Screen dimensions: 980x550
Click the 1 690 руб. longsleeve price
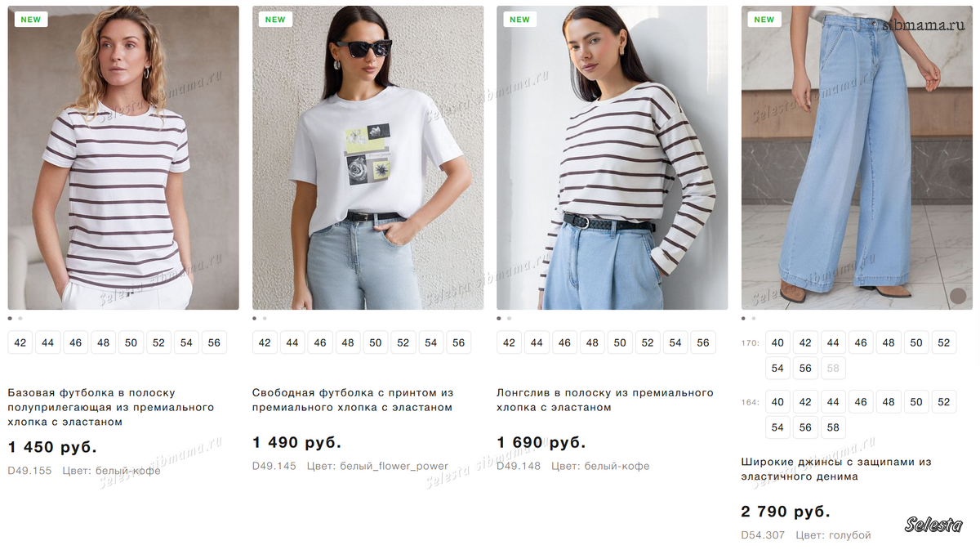pos(541,443)
